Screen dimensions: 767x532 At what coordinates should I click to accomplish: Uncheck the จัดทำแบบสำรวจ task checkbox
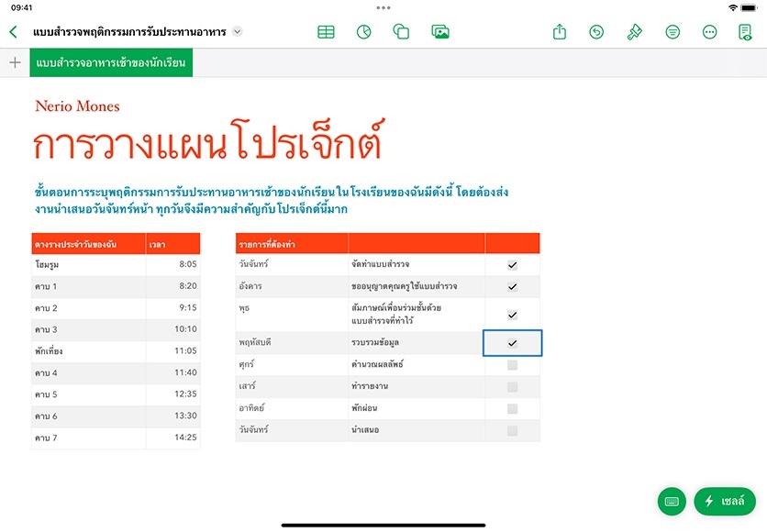(x=512, y=265)
